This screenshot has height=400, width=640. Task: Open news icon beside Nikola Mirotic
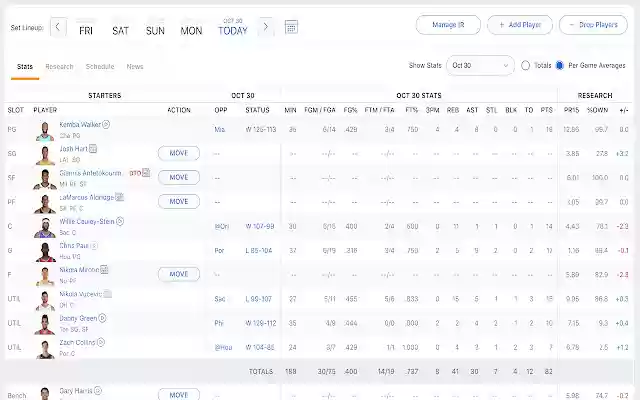(x=104, y=270)
